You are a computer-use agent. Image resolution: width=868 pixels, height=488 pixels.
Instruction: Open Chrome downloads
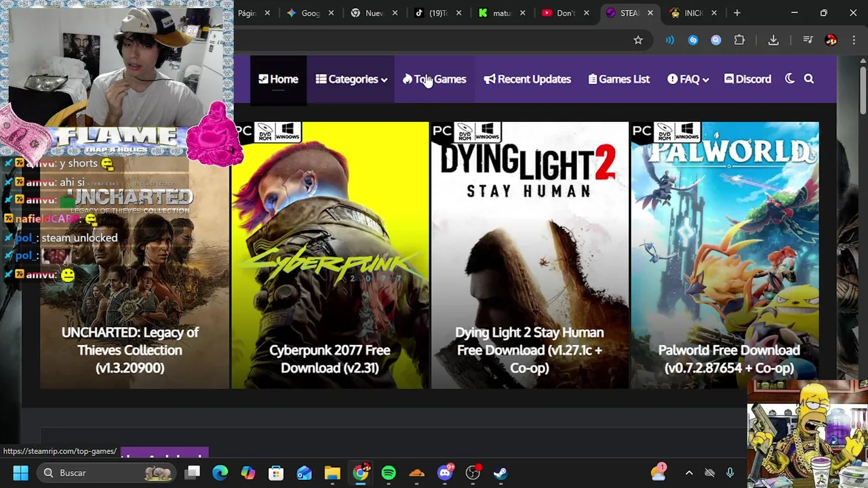click(773, 40)
